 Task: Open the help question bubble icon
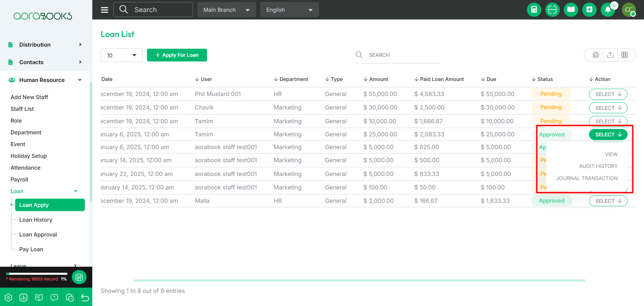pyautogui.click(x=54, y=297)
